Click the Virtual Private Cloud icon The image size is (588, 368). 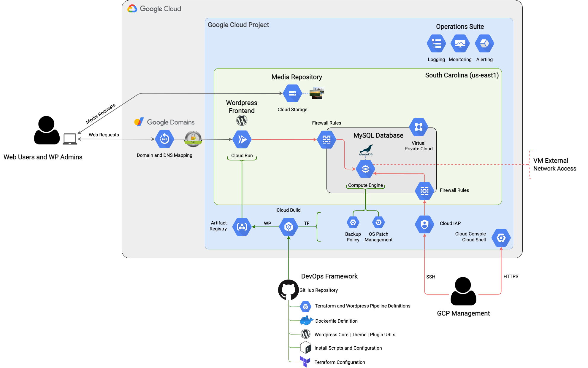[419, 127]
